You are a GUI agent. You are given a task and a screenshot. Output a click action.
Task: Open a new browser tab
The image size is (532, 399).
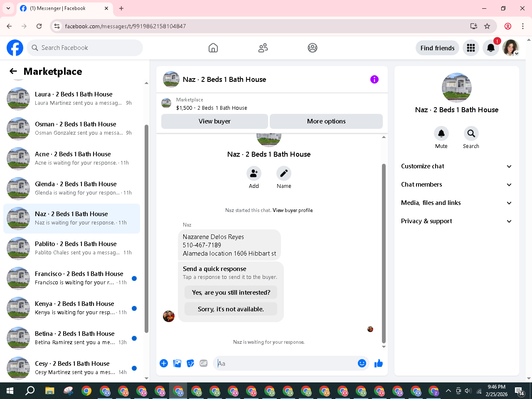pyautogui.click(x=121, y=8)
